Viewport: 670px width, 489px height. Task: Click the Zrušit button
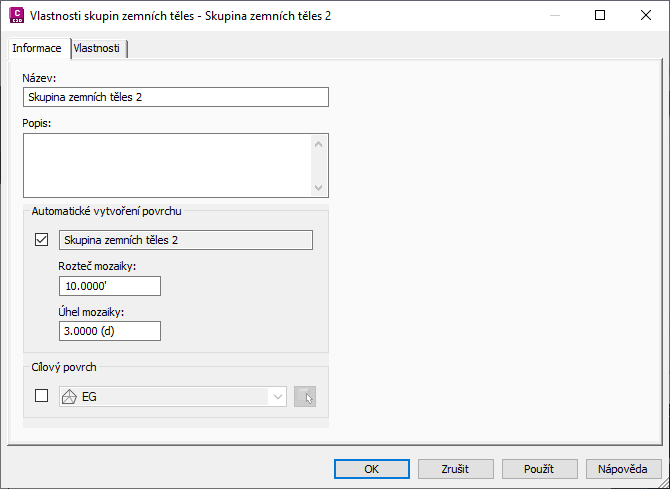point(455,468)
